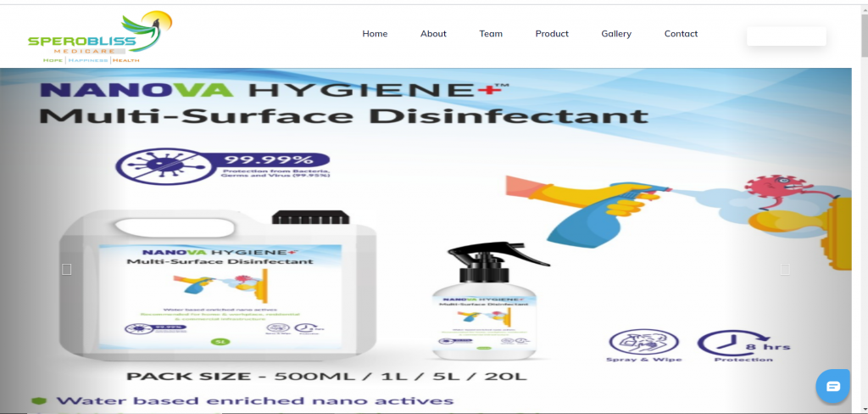Open the Home menu item
This screenshot has height=414, width=868.
(x=375, y=34)
